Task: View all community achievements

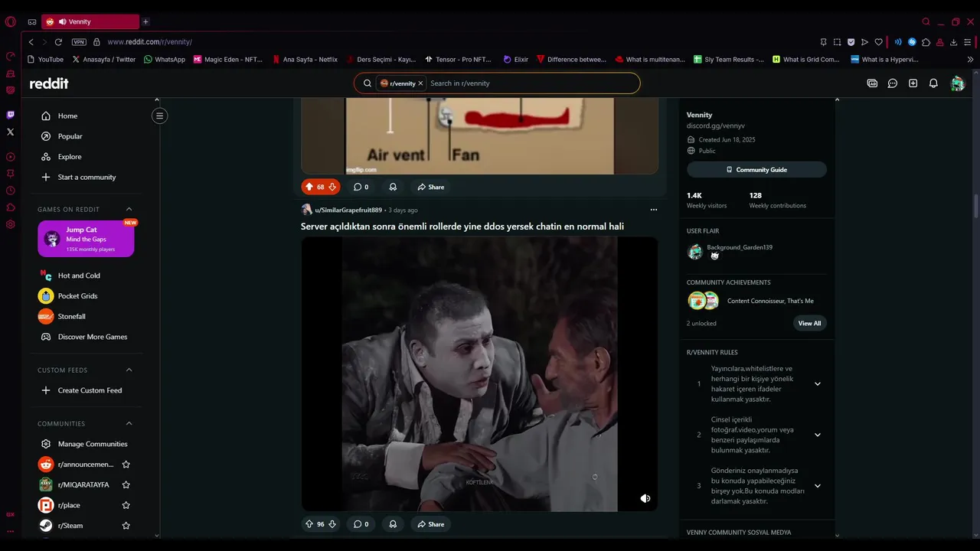Action: [809, 323]
